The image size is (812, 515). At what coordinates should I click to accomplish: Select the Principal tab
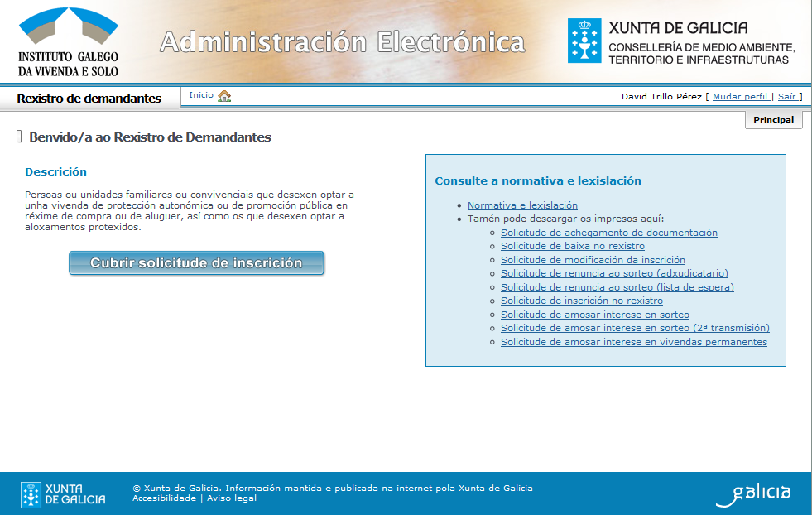tap(774, 120)
